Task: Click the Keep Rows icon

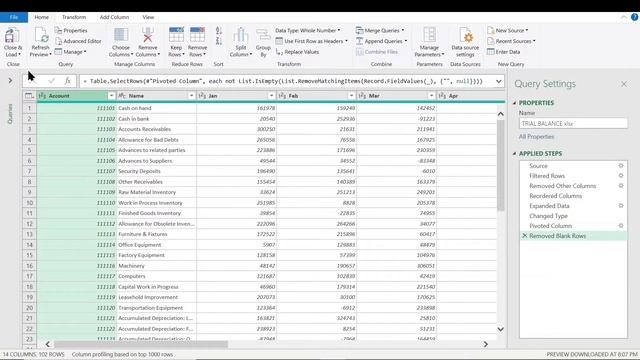Action: click(176, 35)
